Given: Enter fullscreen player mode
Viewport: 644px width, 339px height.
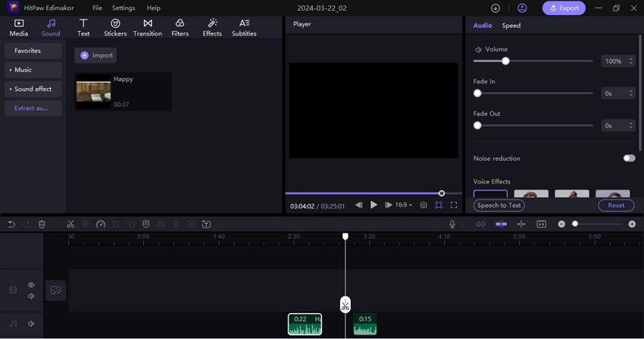Looking at the screenshot, I should (x=454, y=205).
